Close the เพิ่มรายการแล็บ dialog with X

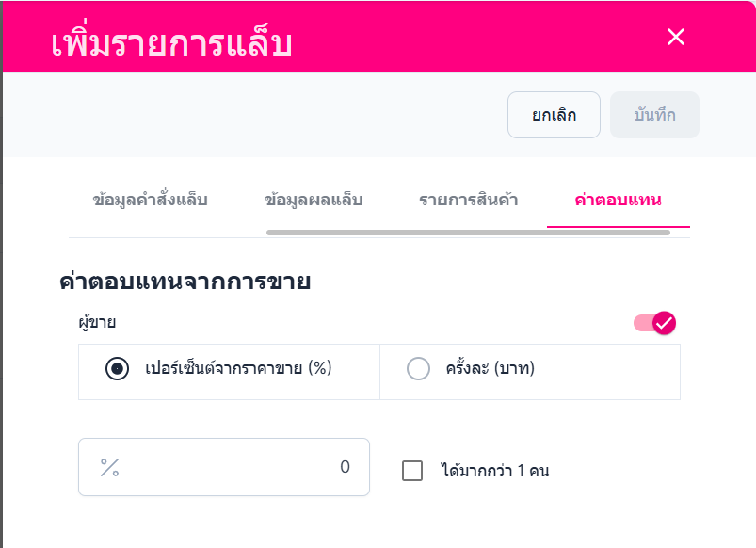[675, 37]
